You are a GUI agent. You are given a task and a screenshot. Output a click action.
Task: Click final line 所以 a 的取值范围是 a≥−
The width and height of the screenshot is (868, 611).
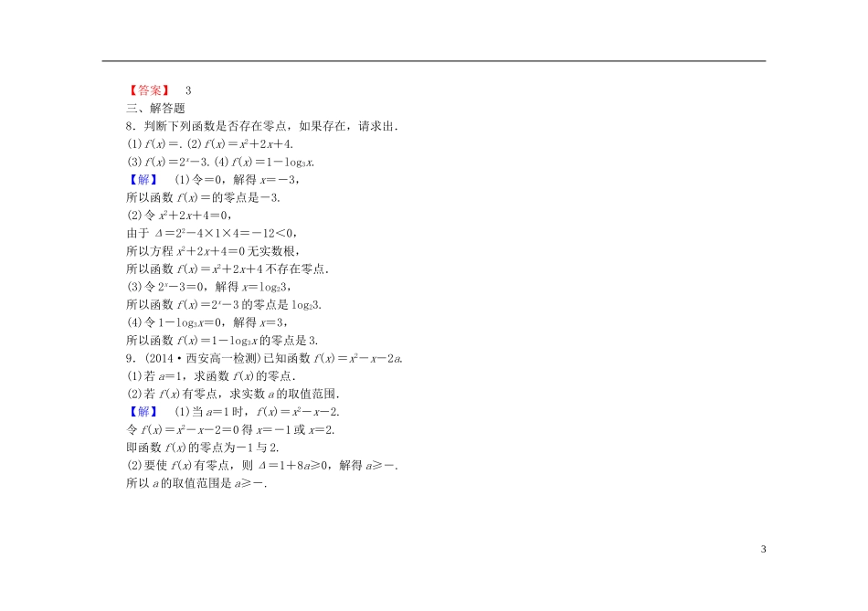(x=196, y=482)
